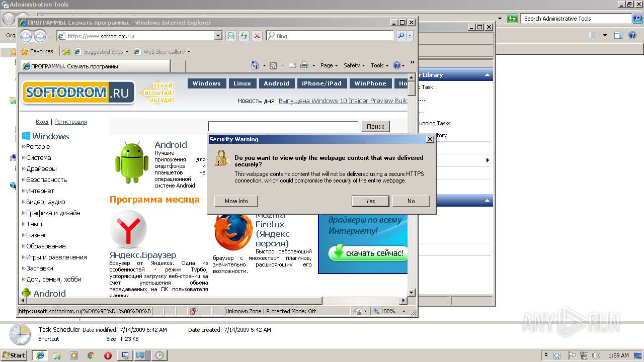The width and height of the screenshot is (644, 362).
Task: Click the Яндекс.Браузер icon
Action: [x=128, y=229]
